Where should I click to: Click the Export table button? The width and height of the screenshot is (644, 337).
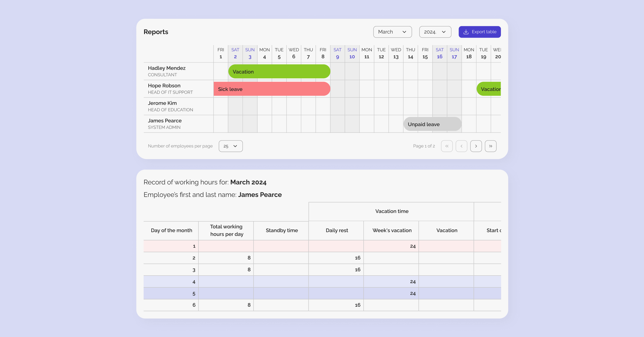pos(480,32)
